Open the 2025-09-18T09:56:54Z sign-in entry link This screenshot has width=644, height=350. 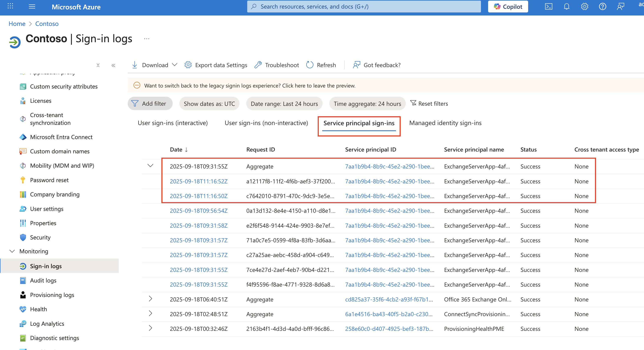coord(199,211)
